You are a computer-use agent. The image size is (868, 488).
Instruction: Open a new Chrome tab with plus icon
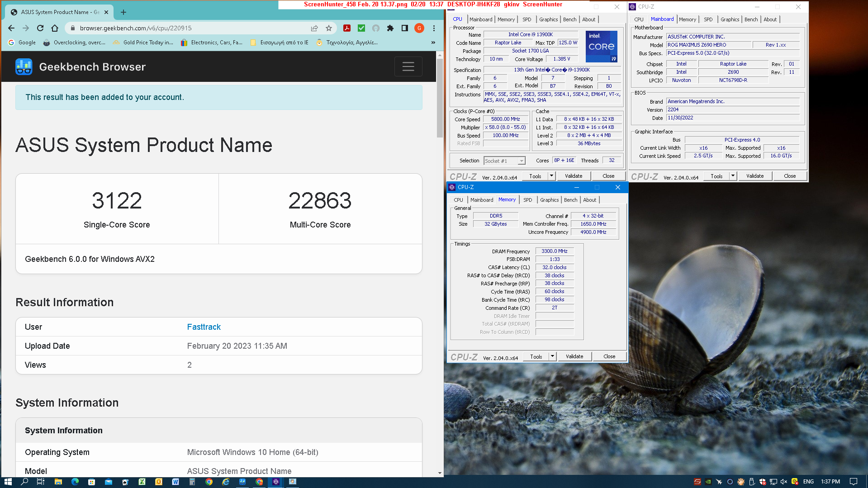coord(123,12)
